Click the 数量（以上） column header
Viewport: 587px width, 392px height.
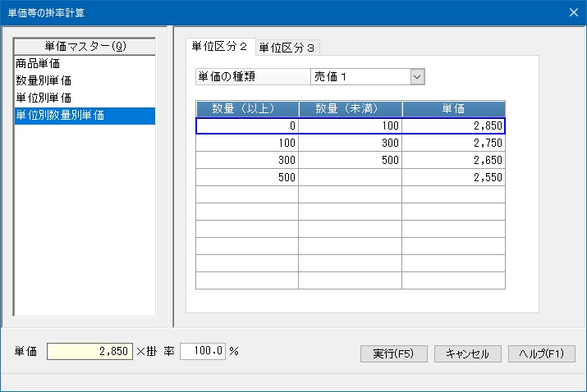pos(247,108)
